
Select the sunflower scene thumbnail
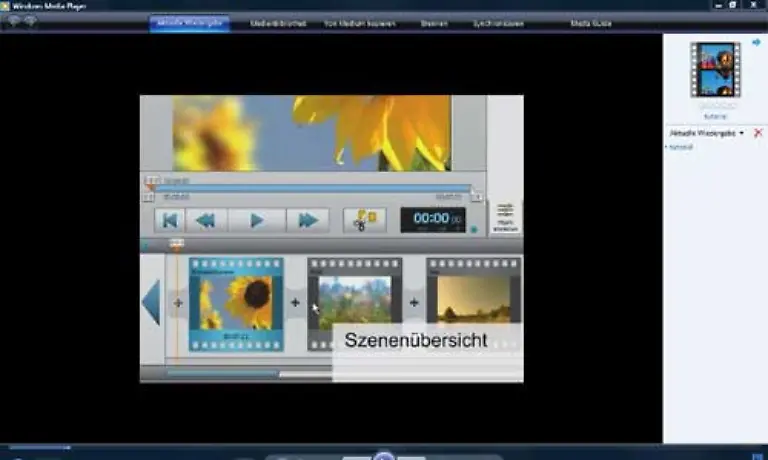click(236, 304)
